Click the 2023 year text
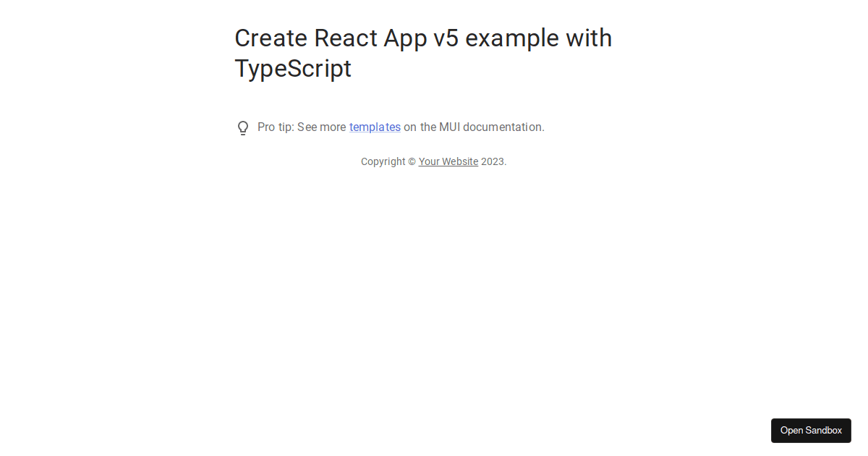Screen dimensions: 868x456 [492, 161]
